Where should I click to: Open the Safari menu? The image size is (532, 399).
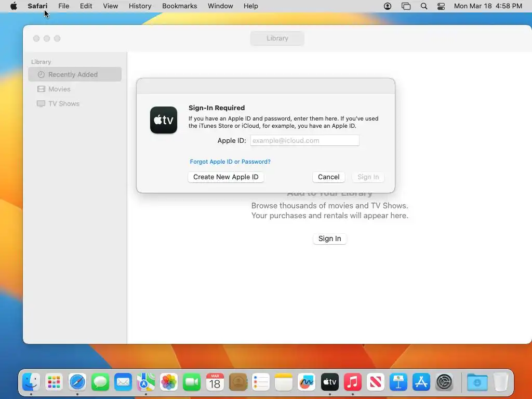click(x=37, y=6)
